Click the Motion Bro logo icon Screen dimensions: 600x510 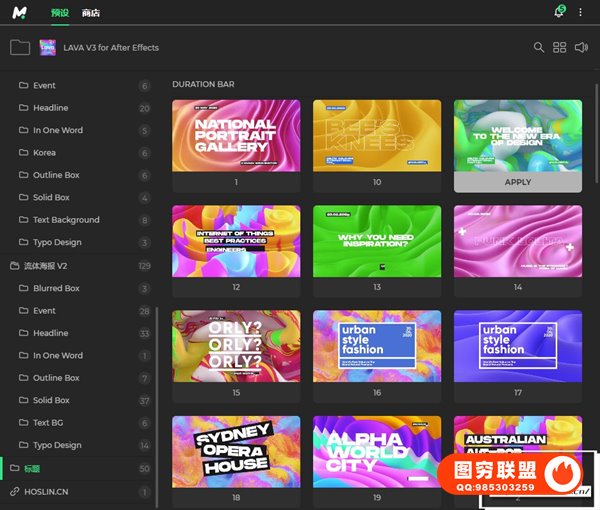21,12
